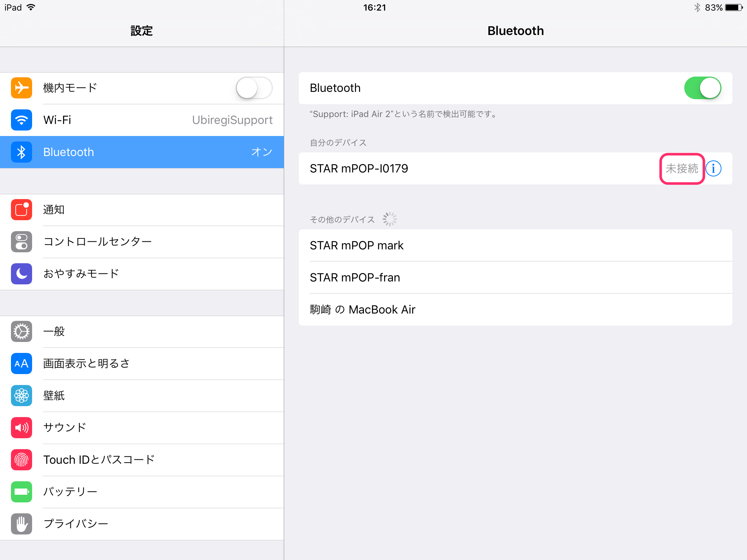Tap the green バッテリー battery icon
Viewport: 747px width, 560px height.
[x=22, y=492]
